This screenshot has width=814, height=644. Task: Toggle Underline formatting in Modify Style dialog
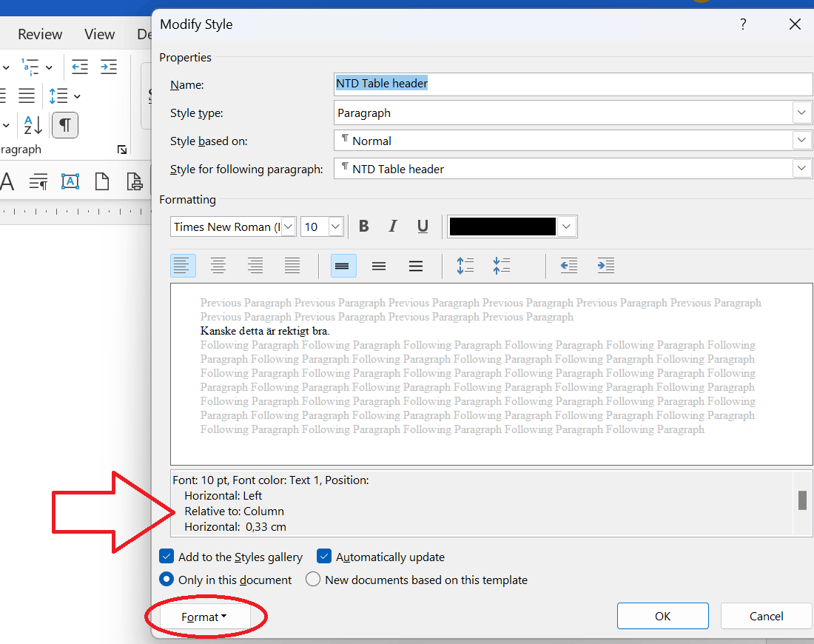(x=423, y=227)
